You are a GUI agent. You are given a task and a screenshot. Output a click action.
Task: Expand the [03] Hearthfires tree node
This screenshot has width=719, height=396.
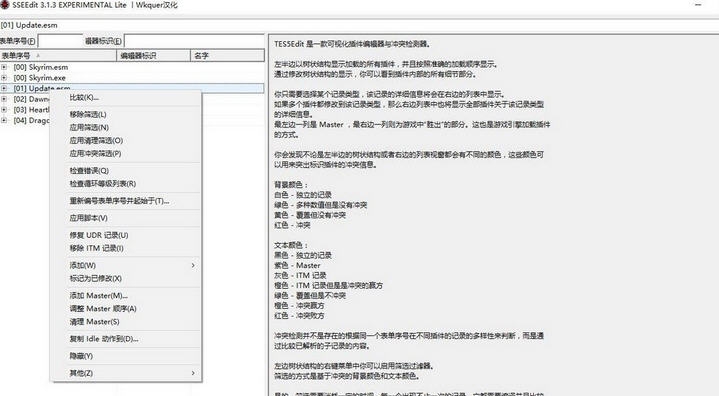[4, 110]
